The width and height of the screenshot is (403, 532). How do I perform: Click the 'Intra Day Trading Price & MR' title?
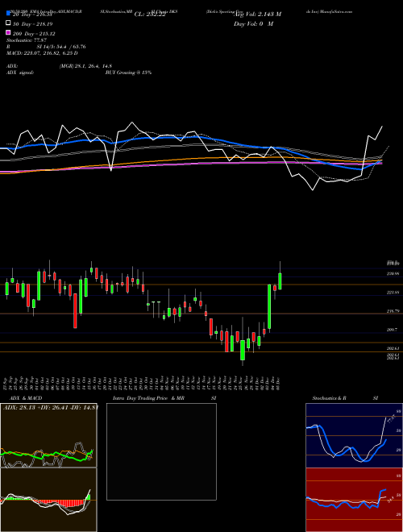[x=148, y=398]
